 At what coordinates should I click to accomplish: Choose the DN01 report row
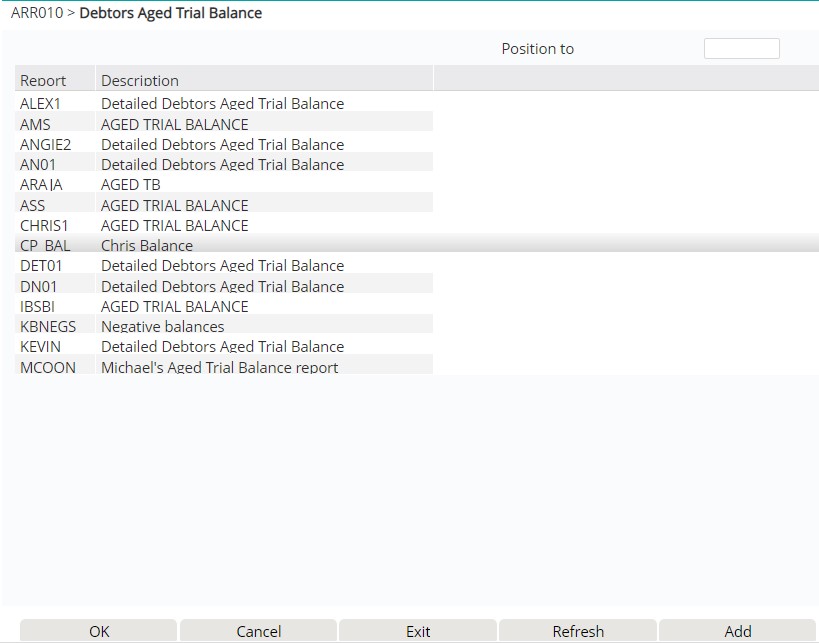point(222,286)
